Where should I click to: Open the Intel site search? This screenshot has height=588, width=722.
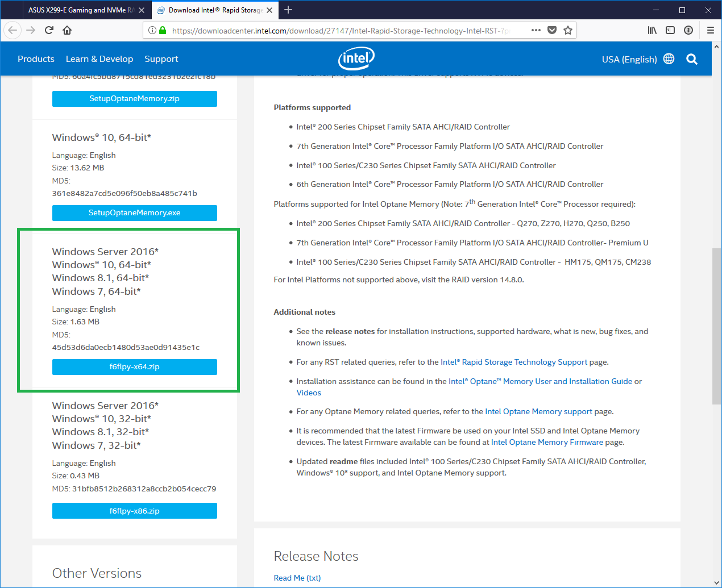(x=692, y=59)
